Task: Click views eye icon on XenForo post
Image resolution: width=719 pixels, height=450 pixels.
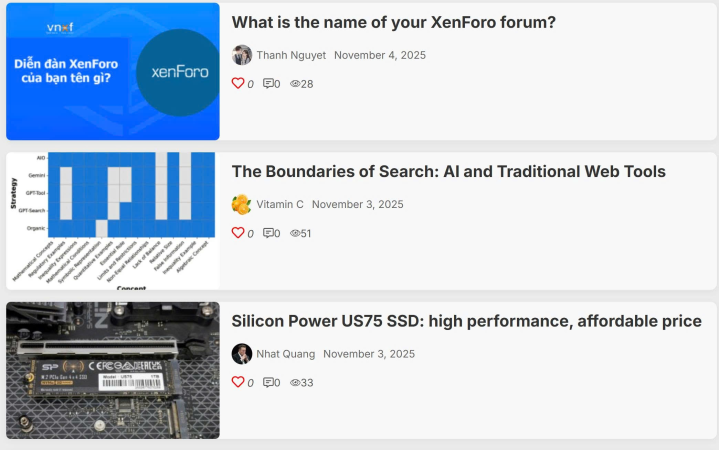Action: 296,84
